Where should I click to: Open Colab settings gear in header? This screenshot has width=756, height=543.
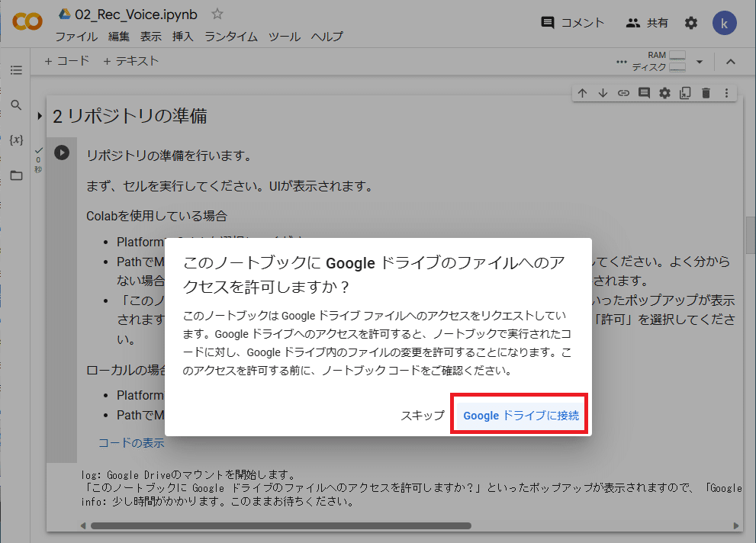point(691,23)
